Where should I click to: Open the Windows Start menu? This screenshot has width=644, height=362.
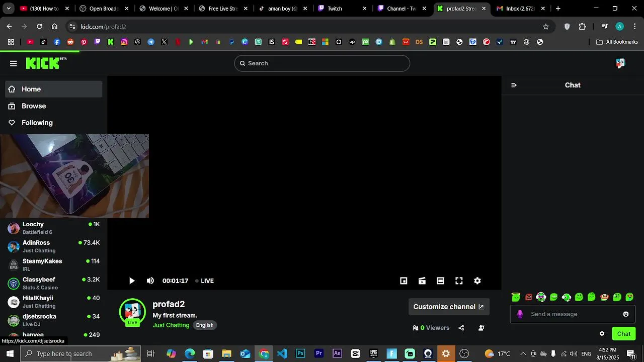pos(10,354)
